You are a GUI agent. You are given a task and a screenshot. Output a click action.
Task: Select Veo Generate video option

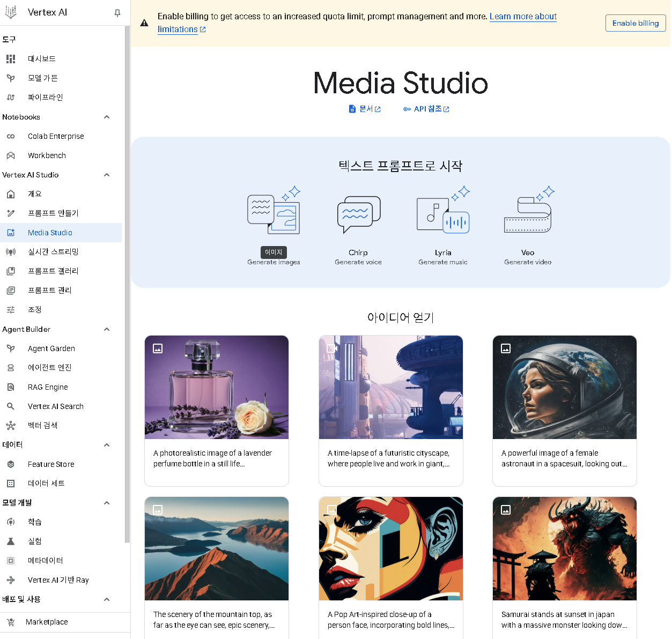tap(528, 225)
